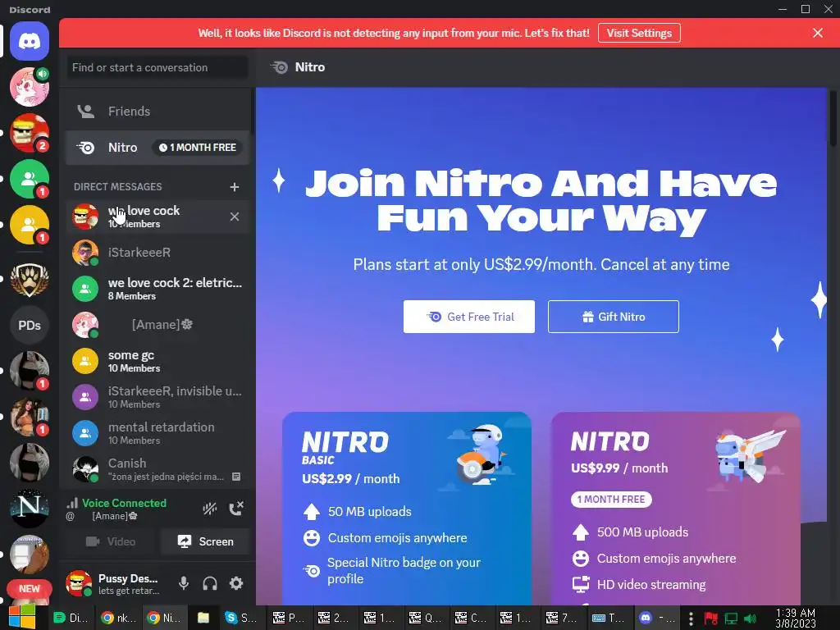Open the N letter server icon
Image resolution: width=840 pixels, height=630 pixels.
[30, 509]
